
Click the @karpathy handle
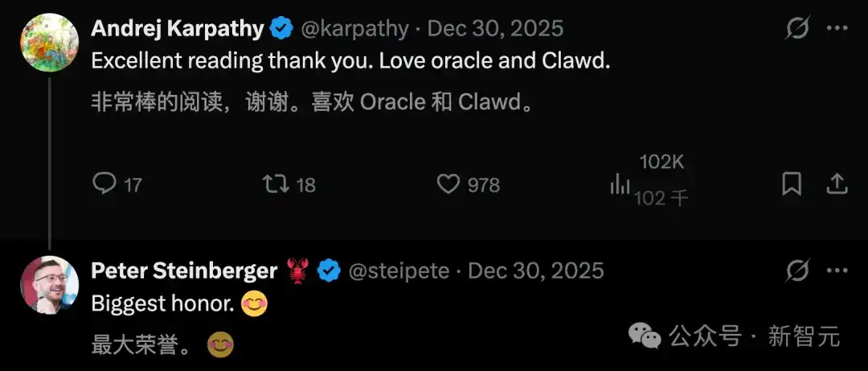[355, 28]
